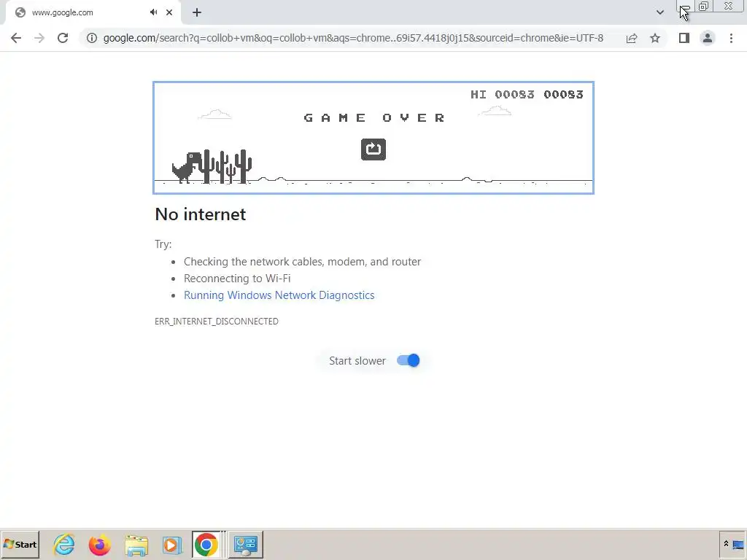Open the Chrome profile avatar menu
This screenshot has height=560, width=747.
tap(708, 38)
